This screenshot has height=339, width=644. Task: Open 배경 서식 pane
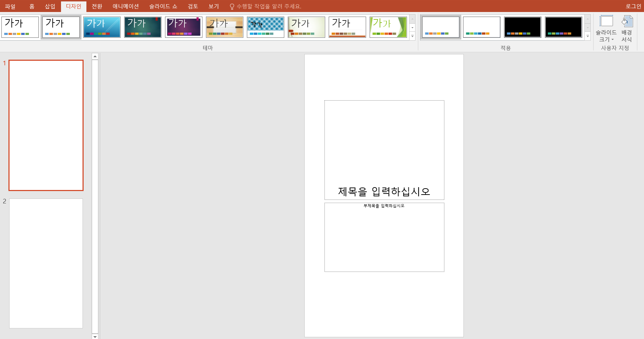[x=627, y=29]
